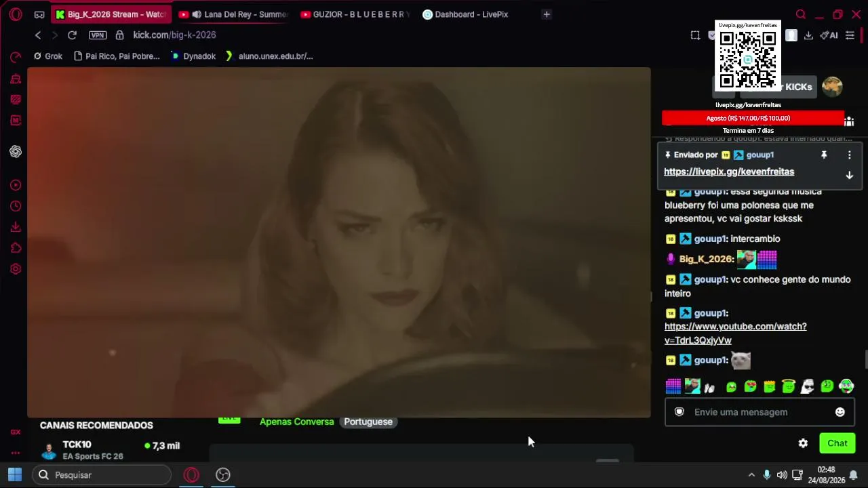Open the Pai Rico, Pai Pobre bookmark

117,56
